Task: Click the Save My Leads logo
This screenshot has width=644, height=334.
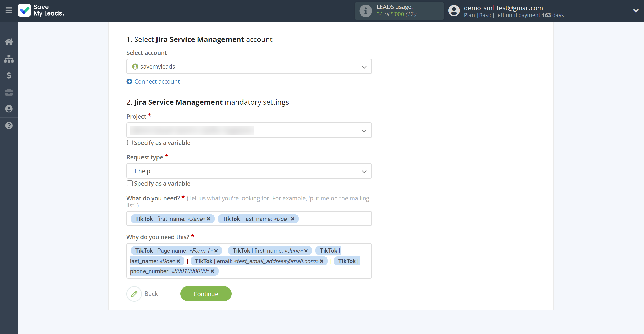Action: tap(41, 10)
